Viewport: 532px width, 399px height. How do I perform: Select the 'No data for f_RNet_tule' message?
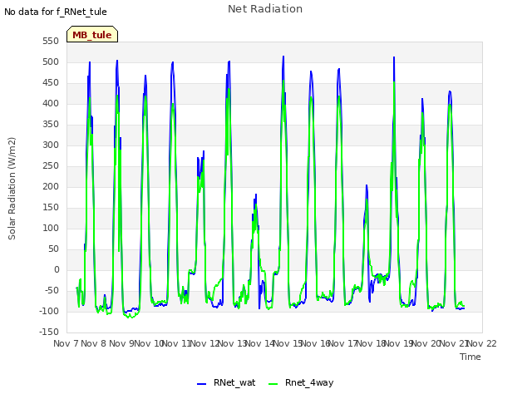[56, 12]
